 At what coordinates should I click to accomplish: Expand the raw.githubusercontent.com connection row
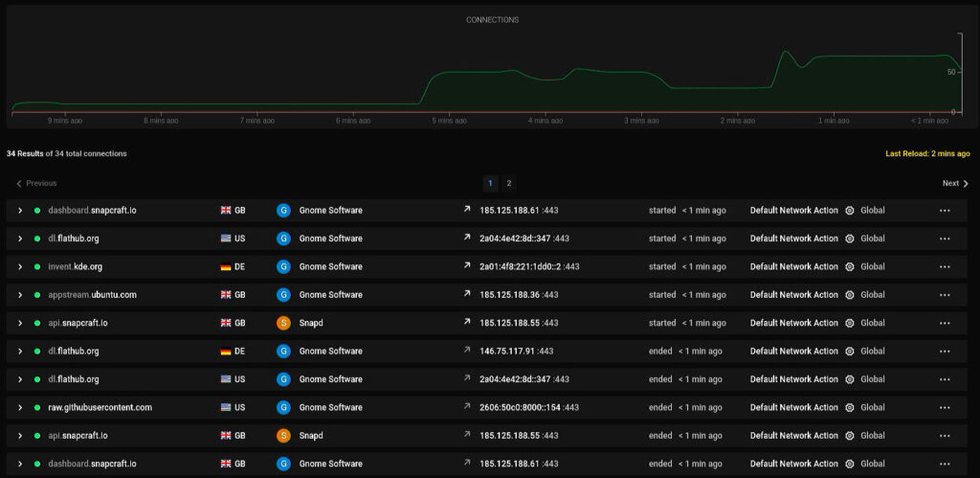(19, 408)
